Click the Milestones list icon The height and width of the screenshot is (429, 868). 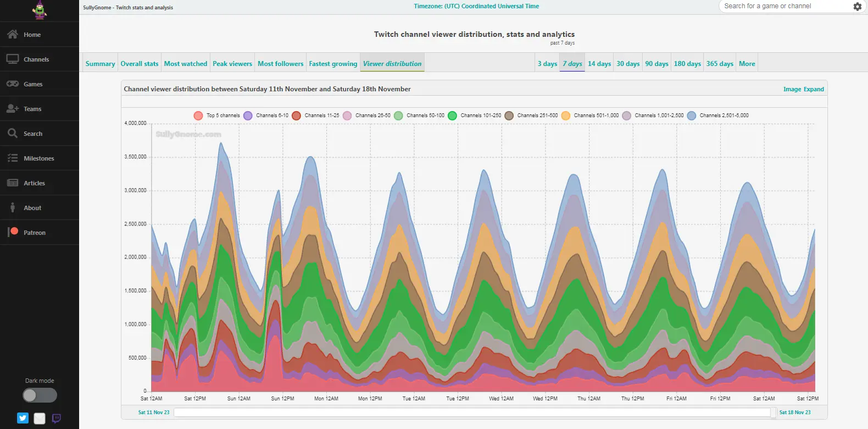[13, 158]
